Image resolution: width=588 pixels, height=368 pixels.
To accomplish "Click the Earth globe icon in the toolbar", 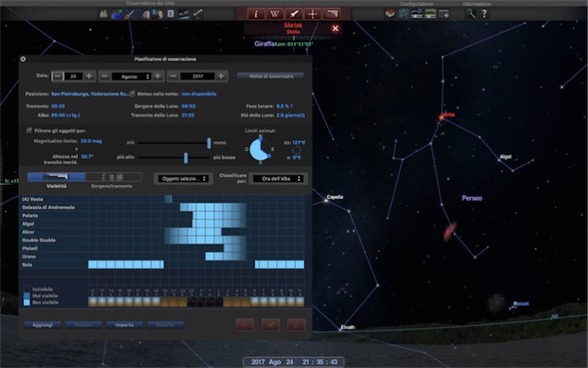I will [117, 14].
